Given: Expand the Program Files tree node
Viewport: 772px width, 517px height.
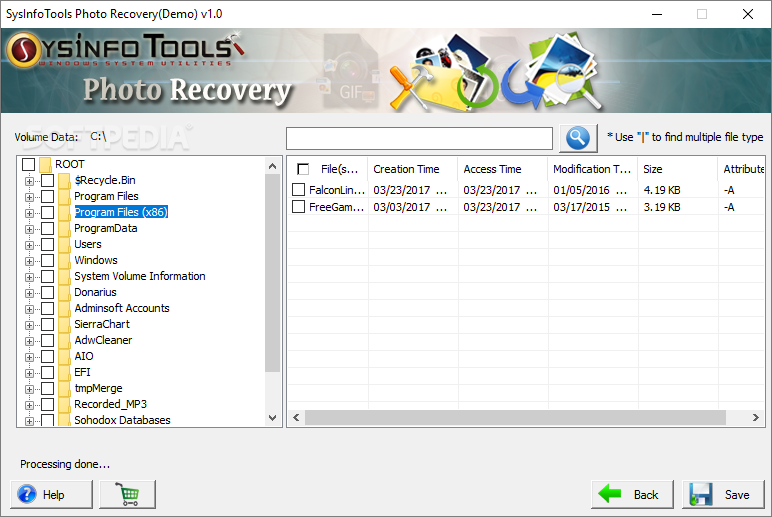Looking at the screenshot, I should click(x=30, y=197).
